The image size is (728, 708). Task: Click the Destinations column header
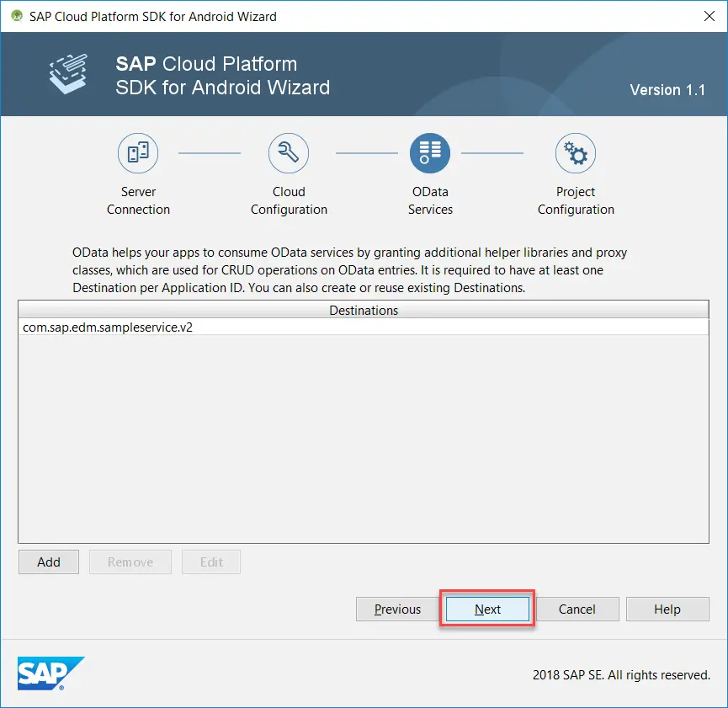(x=364, y=310)
